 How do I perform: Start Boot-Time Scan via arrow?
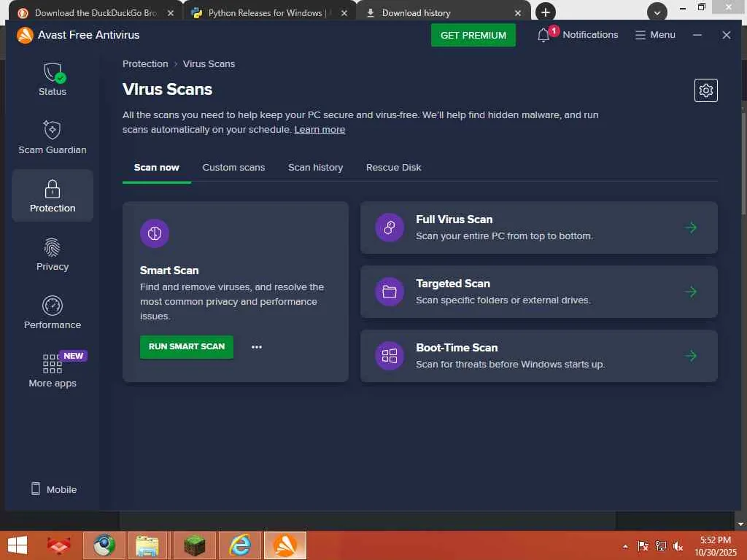[x=690, y=356]
